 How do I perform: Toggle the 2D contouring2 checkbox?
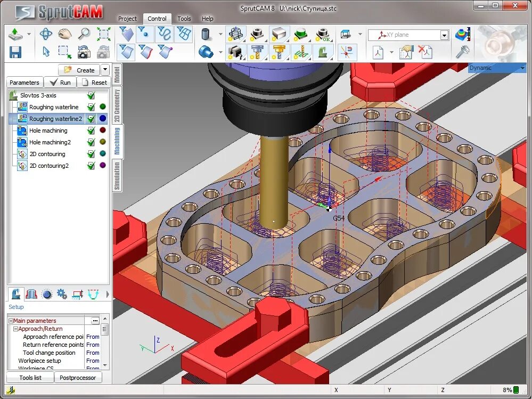click(91, 166)
